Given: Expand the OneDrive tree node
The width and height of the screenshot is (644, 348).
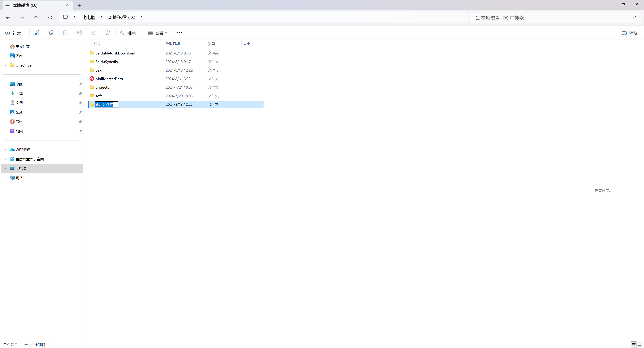Looking at the screenshot, I should [5, 65].
